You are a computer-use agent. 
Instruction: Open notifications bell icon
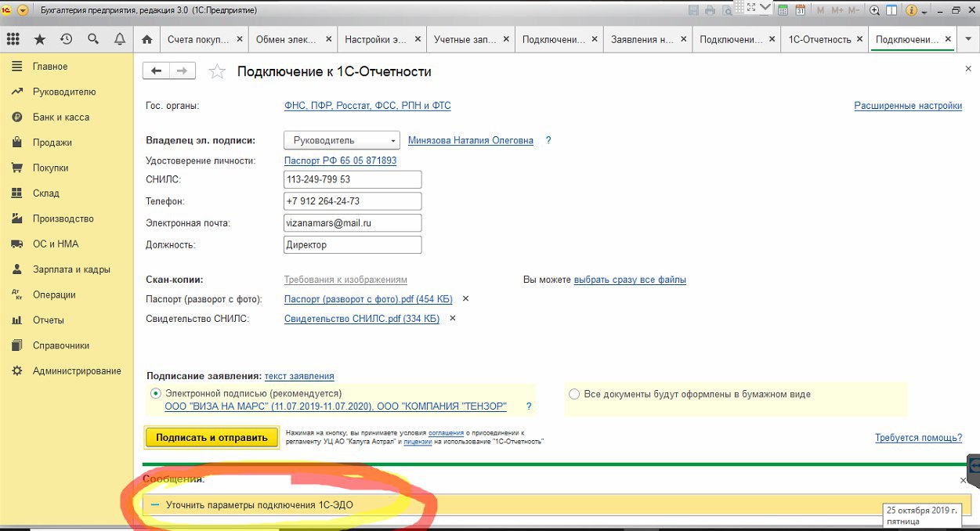[119, 39]
